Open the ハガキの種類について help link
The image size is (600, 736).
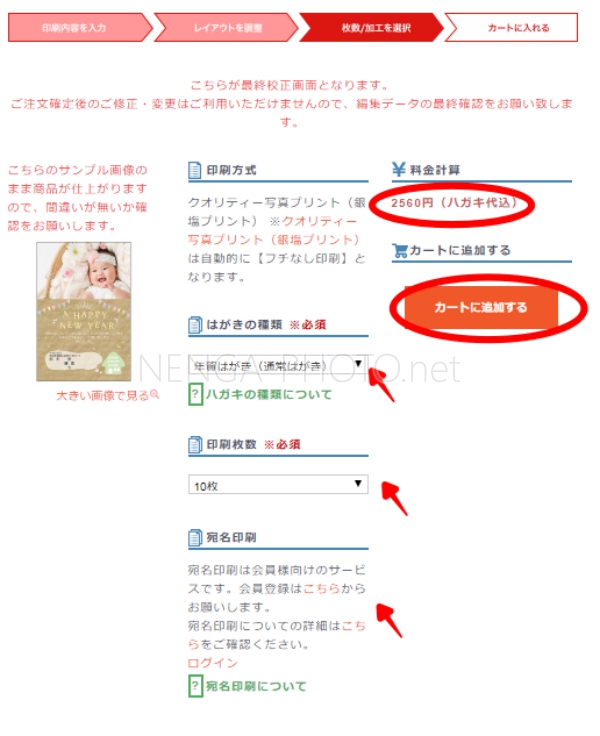(269, 394)
